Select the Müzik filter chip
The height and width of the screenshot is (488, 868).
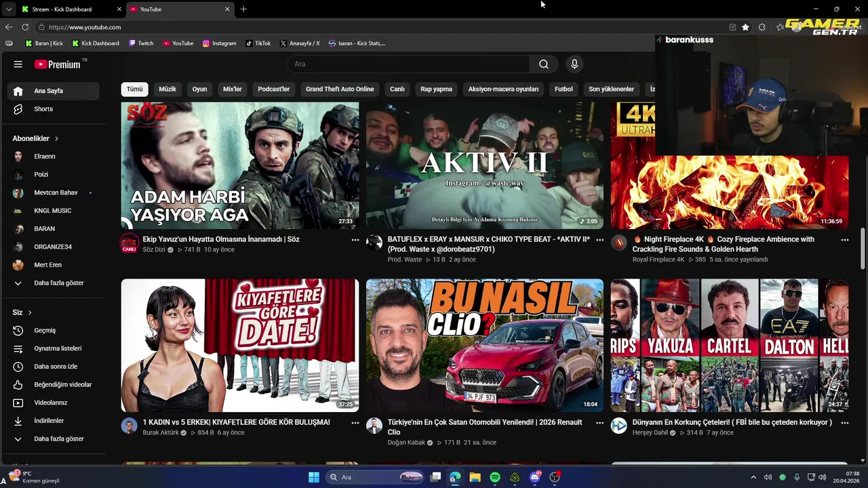coord(167,89)
